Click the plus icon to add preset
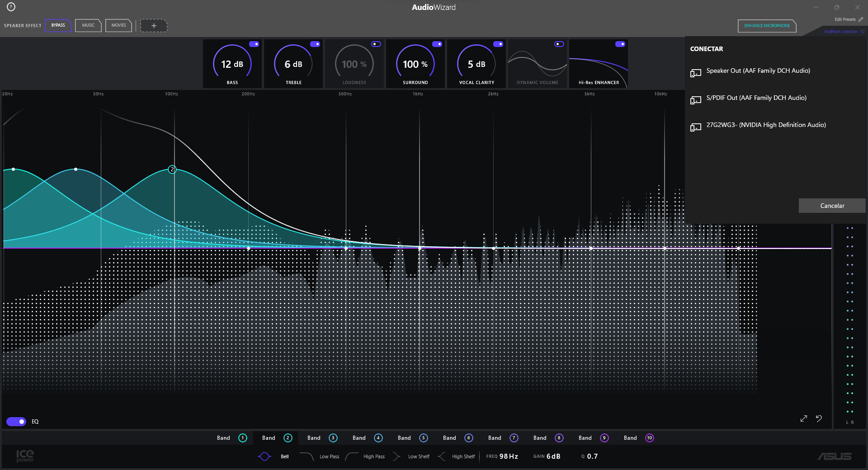868x470 pixels. tap(154, 26)
